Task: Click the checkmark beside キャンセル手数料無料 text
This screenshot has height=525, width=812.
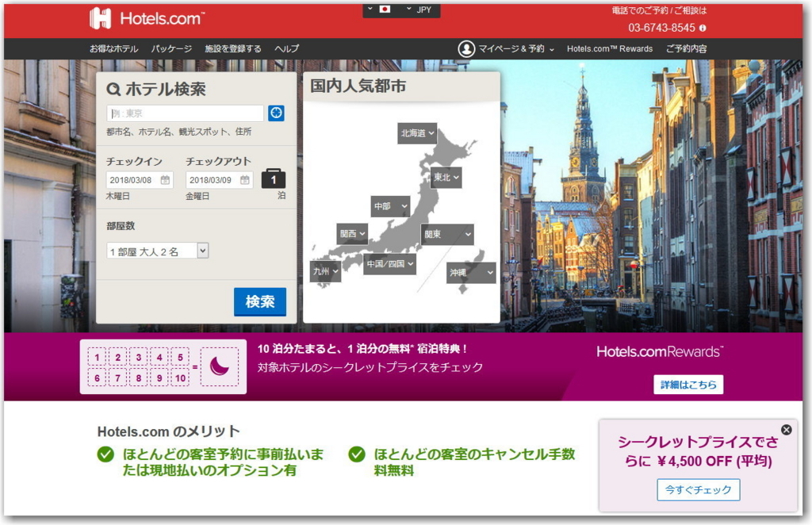Action: point(357,454)
